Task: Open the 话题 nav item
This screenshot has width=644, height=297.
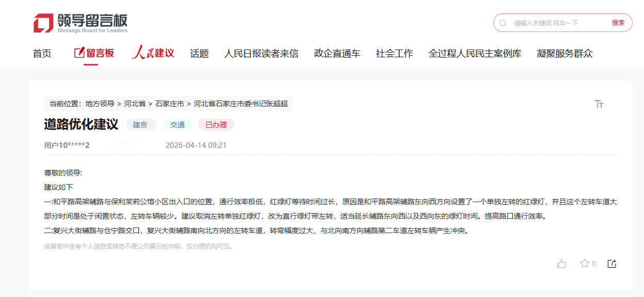Action: click(199, 54)
